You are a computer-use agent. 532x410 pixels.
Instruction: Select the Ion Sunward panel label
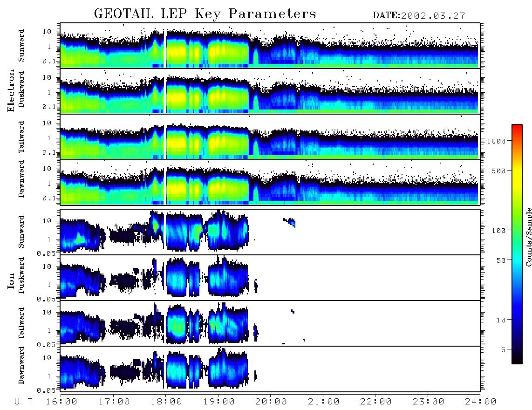pyautogui.click(x=21, y=232)
